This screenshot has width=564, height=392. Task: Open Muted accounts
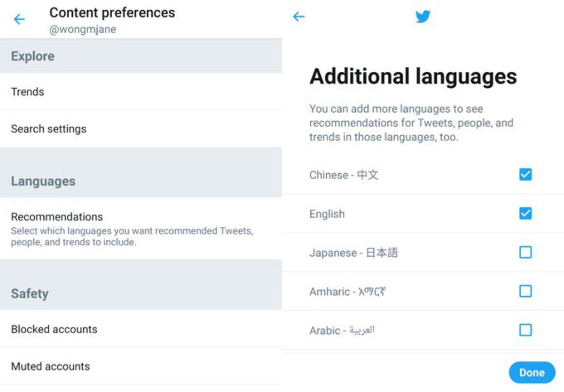pyautogui.click(x=50, y=367)
